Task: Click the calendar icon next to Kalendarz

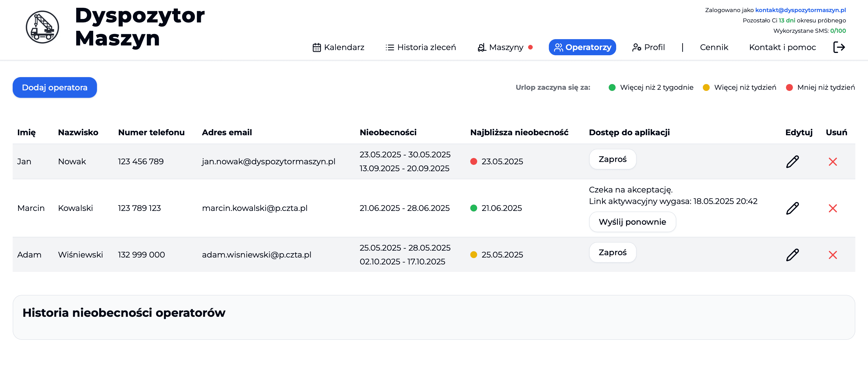Action: [317, 47]
